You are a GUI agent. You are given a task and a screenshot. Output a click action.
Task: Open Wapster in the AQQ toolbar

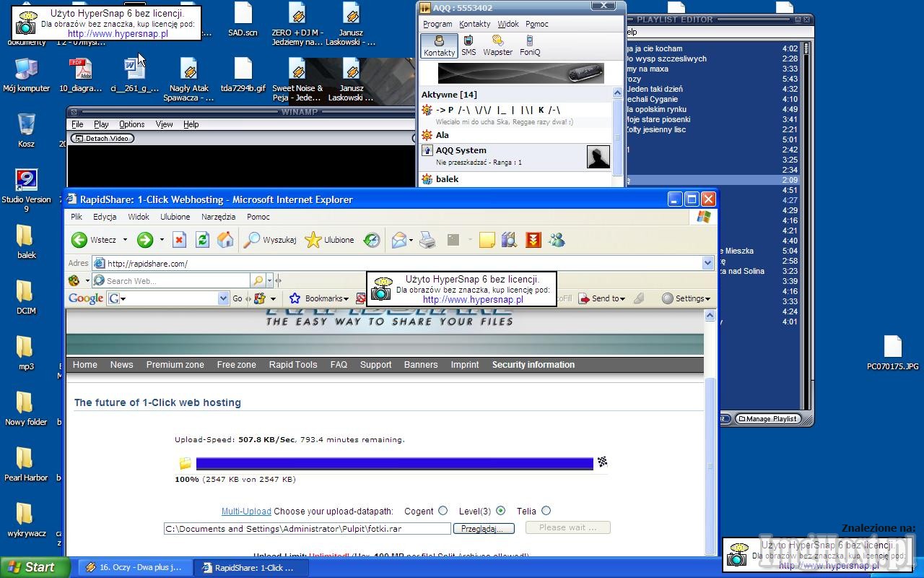[497, 46]
